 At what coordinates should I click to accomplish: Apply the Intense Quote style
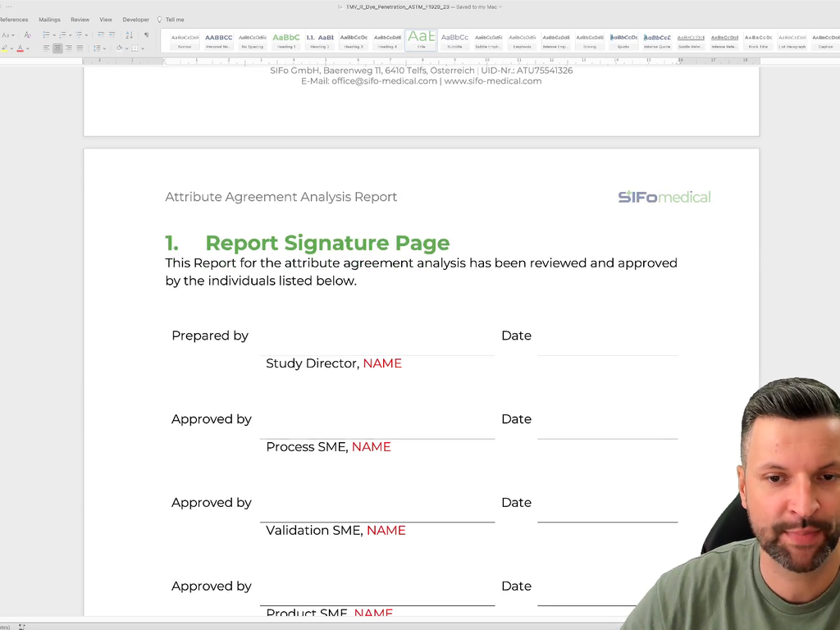tap(657, 41)
